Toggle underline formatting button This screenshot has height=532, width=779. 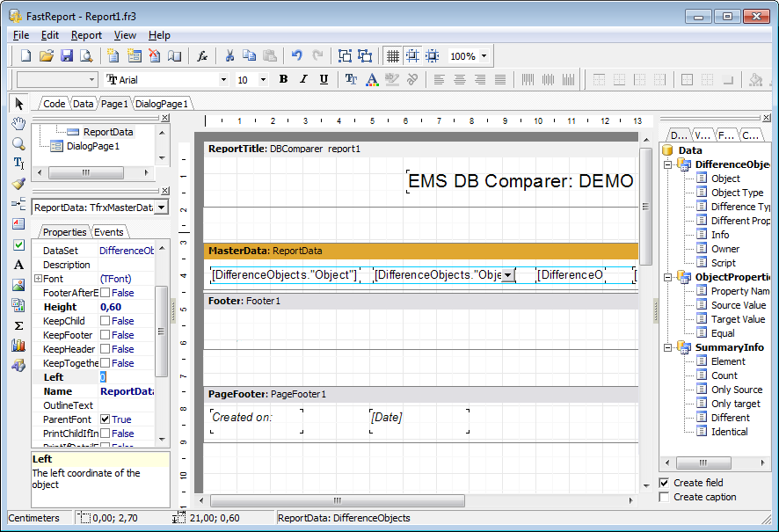tap(324, 79)
